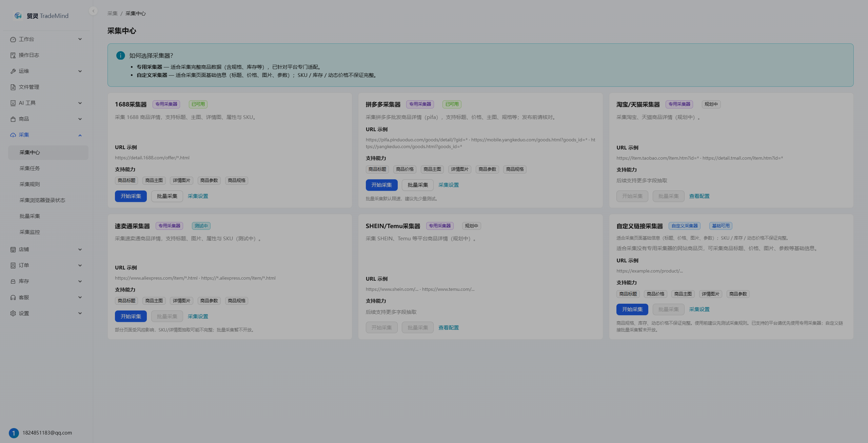This screenshot has width=868, height=443.
Task: Collapse the sidebar with the arrow button
Action: 93,11
